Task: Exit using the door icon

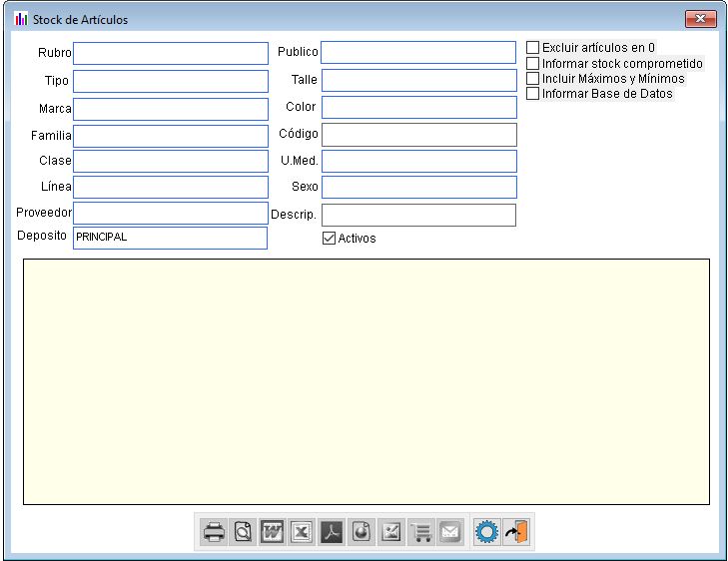Action: pyautogui.click(x=516, y=532)
